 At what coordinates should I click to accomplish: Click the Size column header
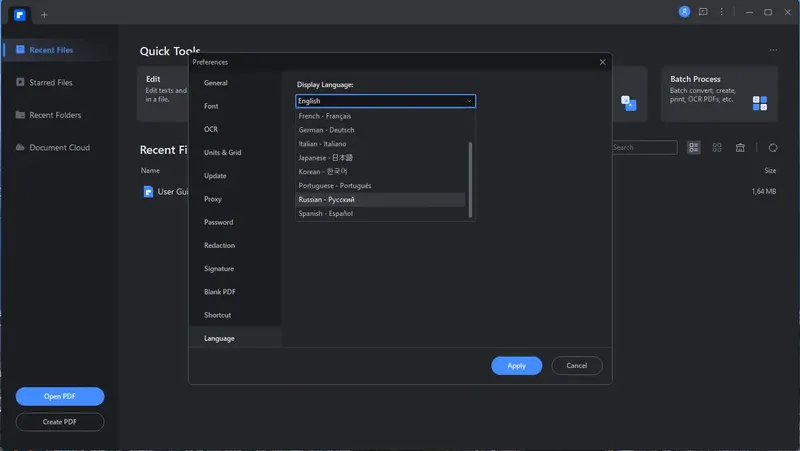click(770, 170)
